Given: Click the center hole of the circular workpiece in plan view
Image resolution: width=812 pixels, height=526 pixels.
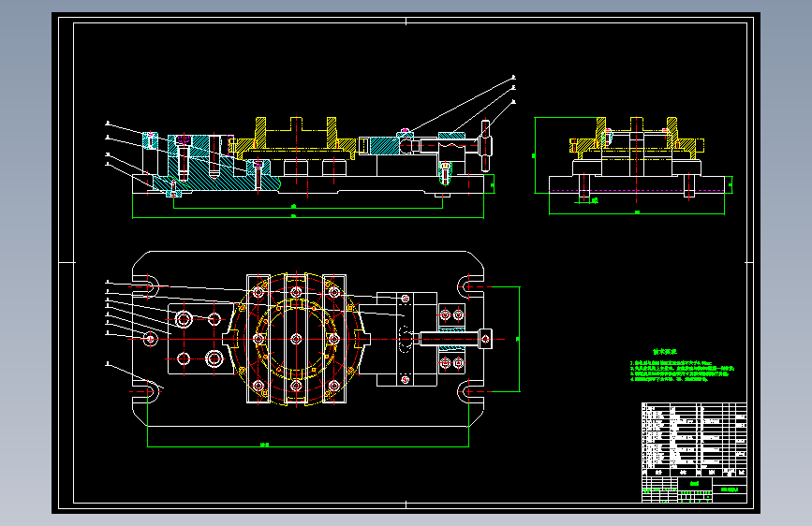Looking at the screenshot, I should coord(296,339).
